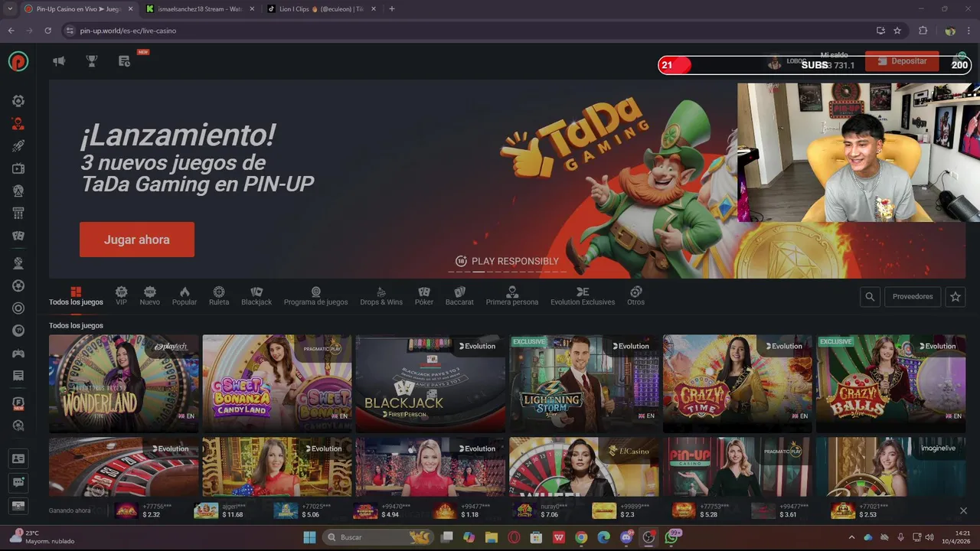The height and width of the screenshot is (551, 980).
Task: Open the Wonderland Playtech game thumbnail
Action: pyautogui.click(x=123, y=383)
